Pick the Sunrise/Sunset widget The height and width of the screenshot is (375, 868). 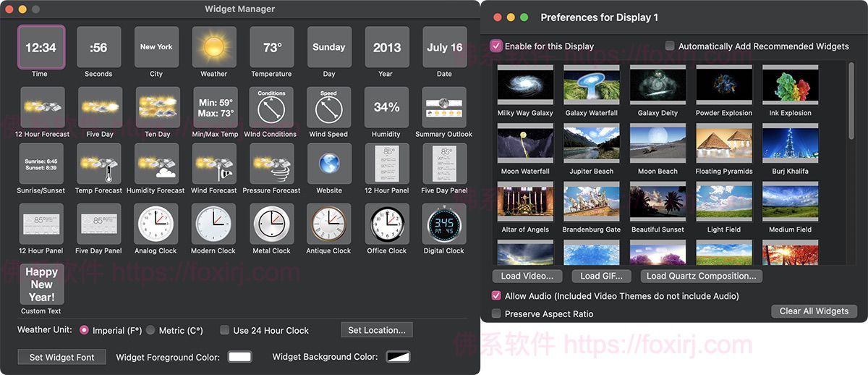coord(41,164)
